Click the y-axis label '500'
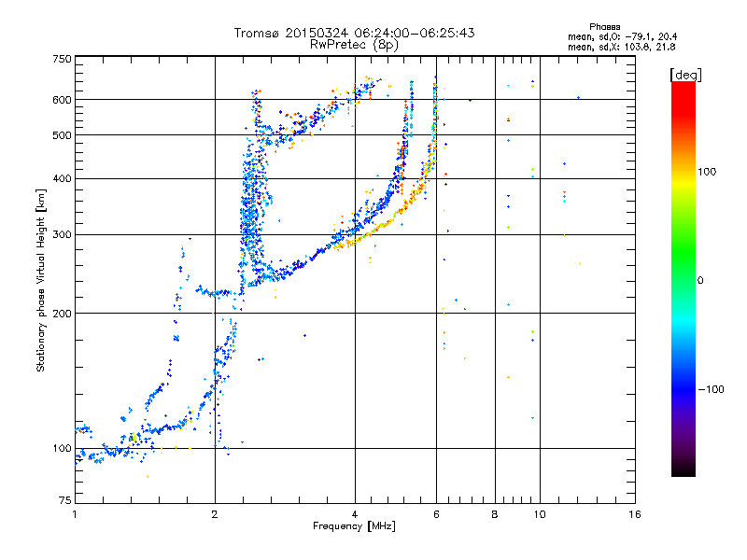The image size is (747, 560). pos(62,135)
